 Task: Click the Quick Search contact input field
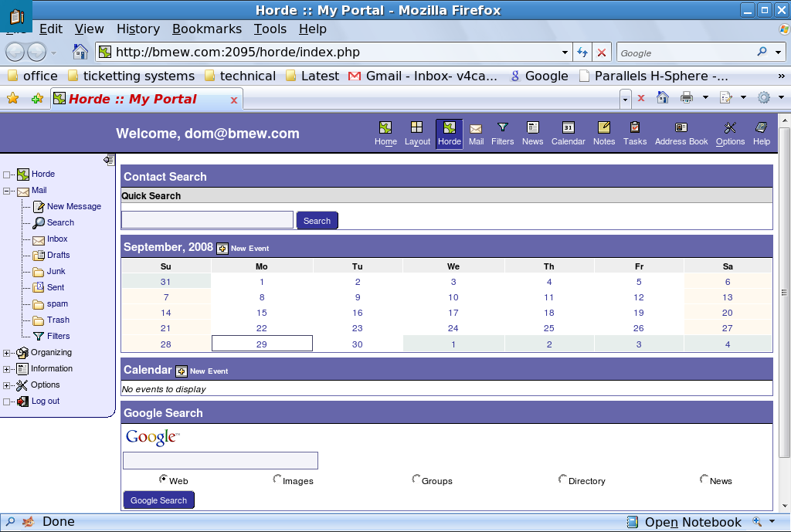click(x=207, y=220)
